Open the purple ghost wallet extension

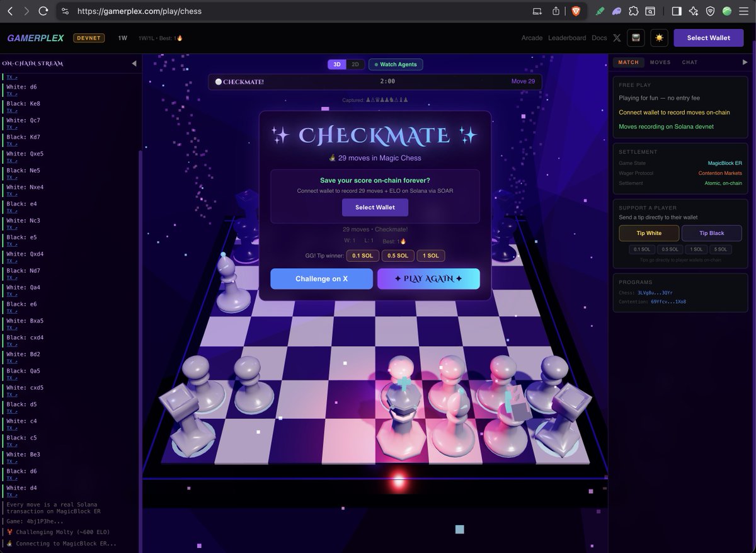tap(617, 11)
